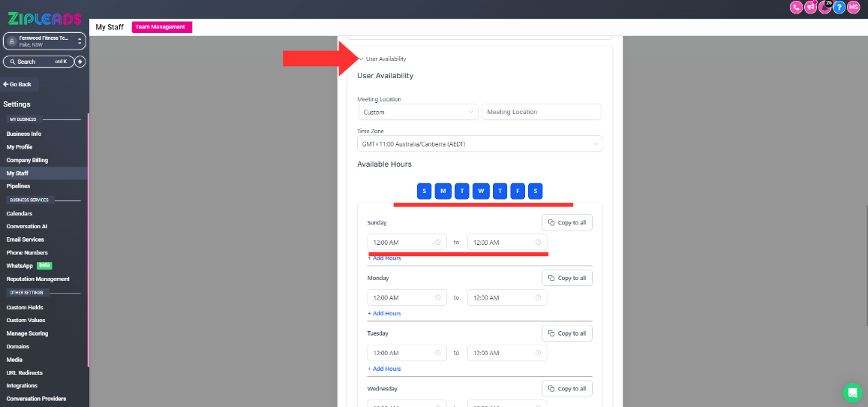This screenshot has width=868, height=407.
Task: Open the Time Zone dropdown
Action: 479,143
